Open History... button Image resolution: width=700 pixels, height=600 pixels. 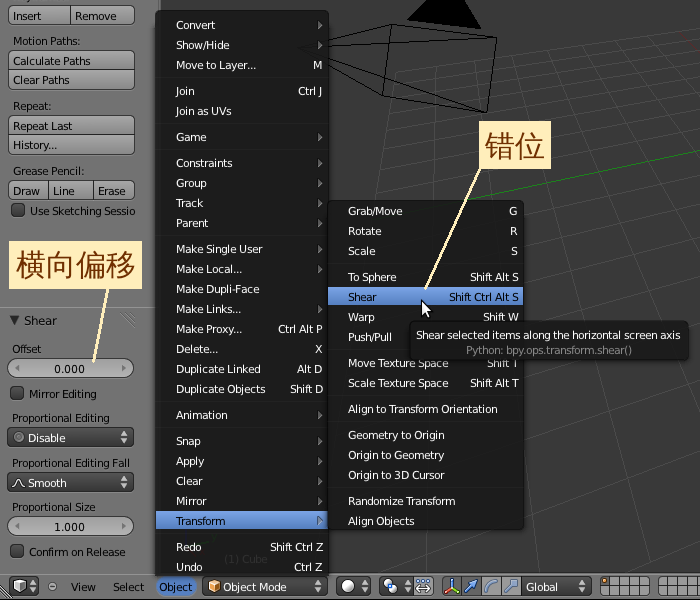point(71,145)
